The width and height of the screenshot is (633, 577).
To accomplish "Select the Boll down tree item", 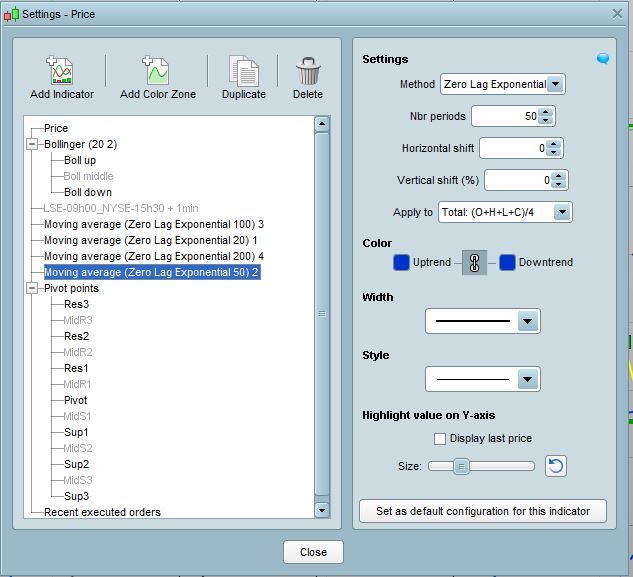I will 88,192.
